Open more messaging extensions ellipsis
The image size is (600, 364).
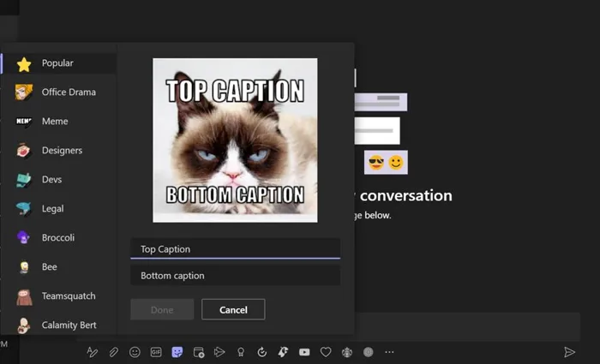(389, 352)
